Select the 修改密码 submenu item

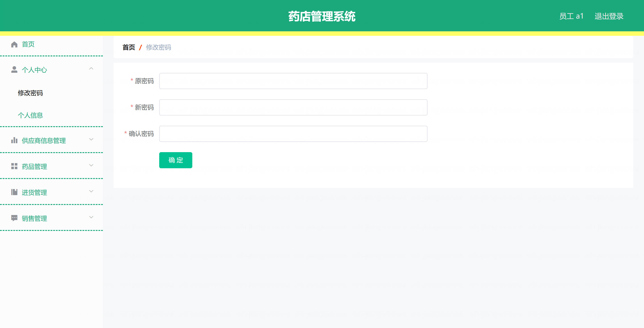click(x=30, y=93)
